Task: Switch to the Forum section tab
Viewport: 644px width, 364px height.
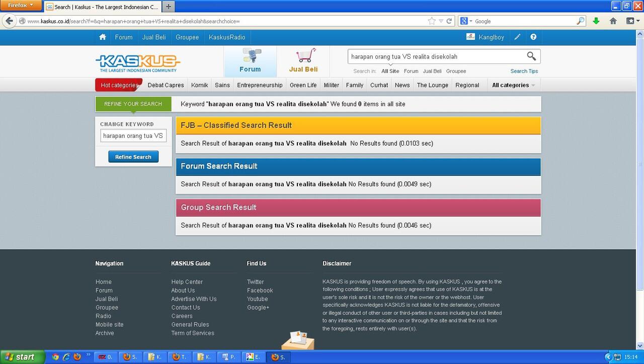Action: (250, 61)
